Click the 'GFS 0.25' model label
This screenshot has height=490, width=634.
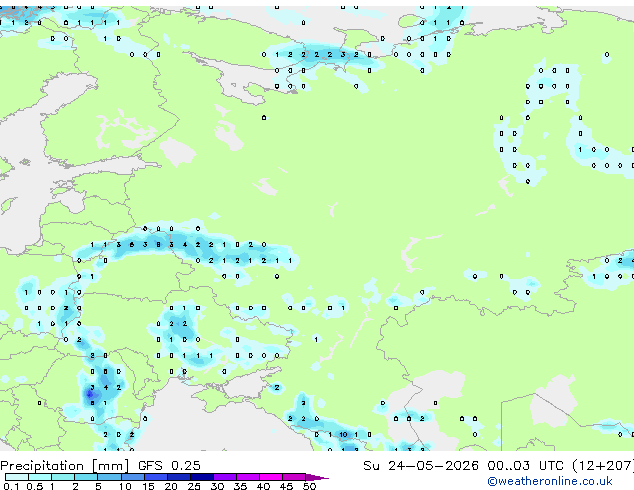(169, 466)
